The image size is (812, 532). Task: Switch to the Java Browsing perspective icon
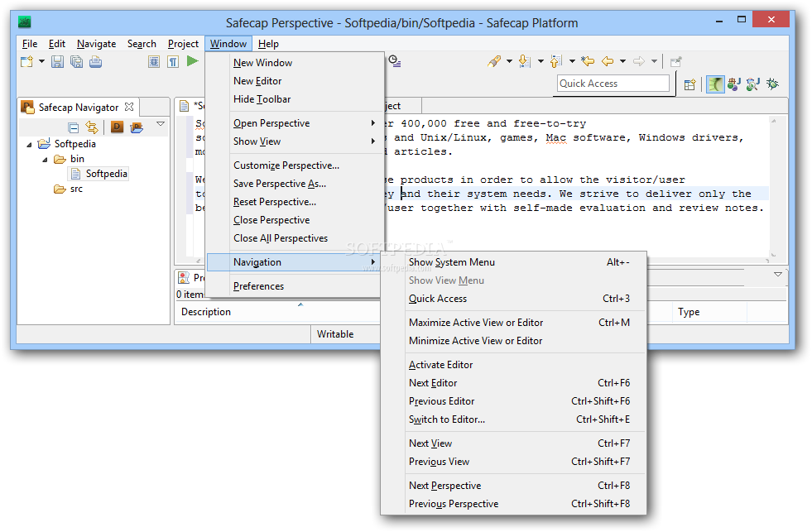[x=753, y=84]
